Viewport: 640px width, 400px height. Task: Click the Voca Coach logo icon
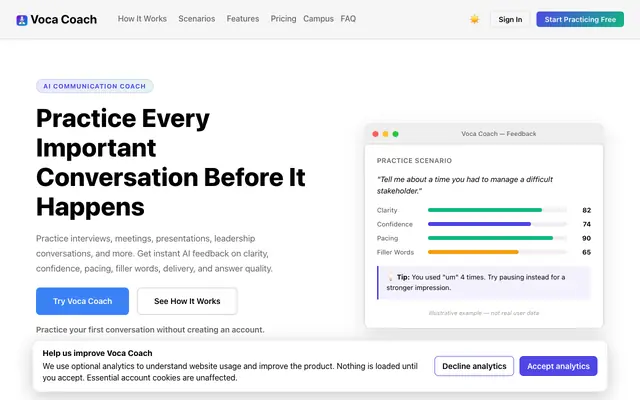pyautogui.click(x=22, y=20)
